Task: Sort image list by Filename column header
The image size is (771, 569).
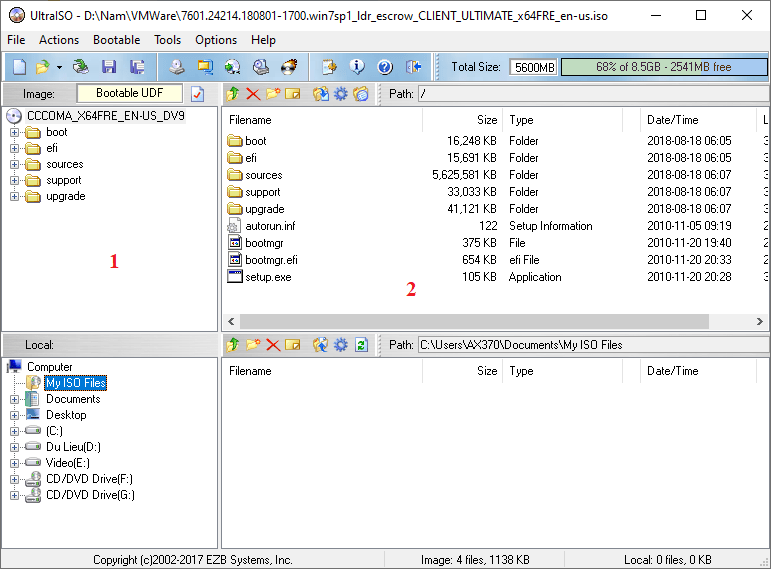Action: pyautogui.click(x=322, y=120)
